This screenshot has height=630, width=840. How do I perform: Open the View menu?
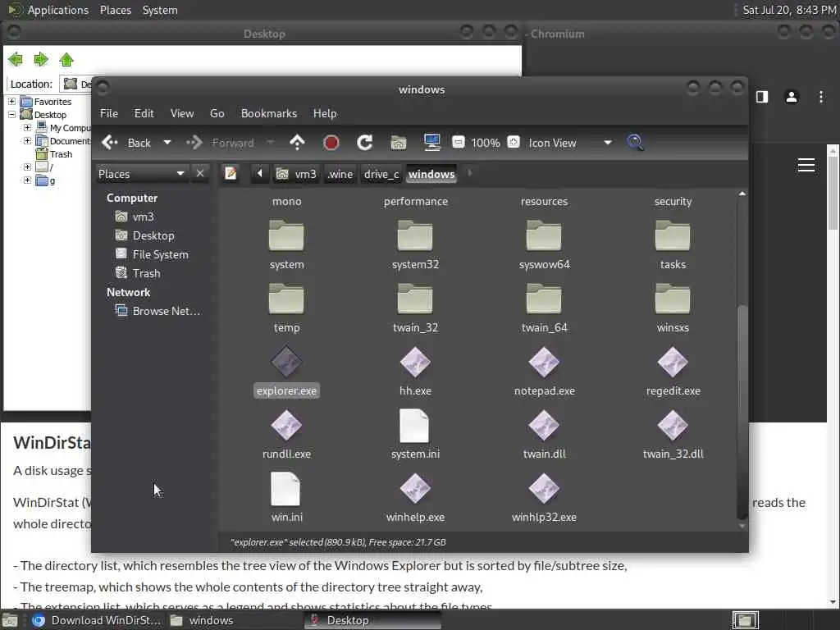tap(182, 113)
